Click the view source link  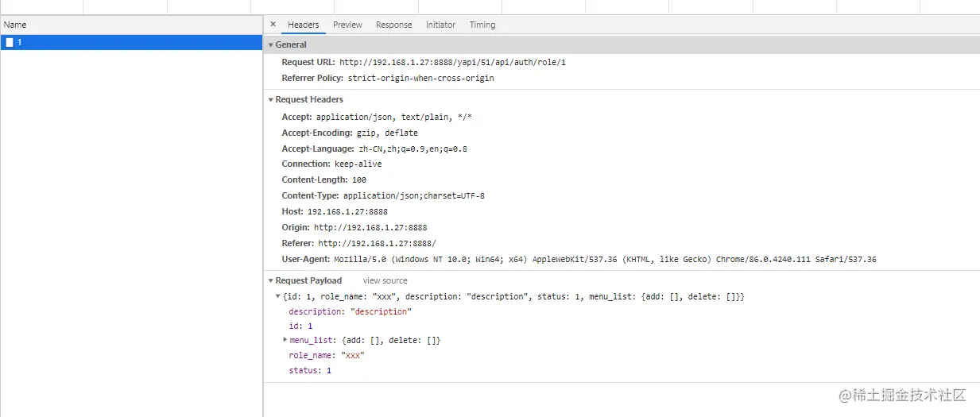[x=385, y=281]
